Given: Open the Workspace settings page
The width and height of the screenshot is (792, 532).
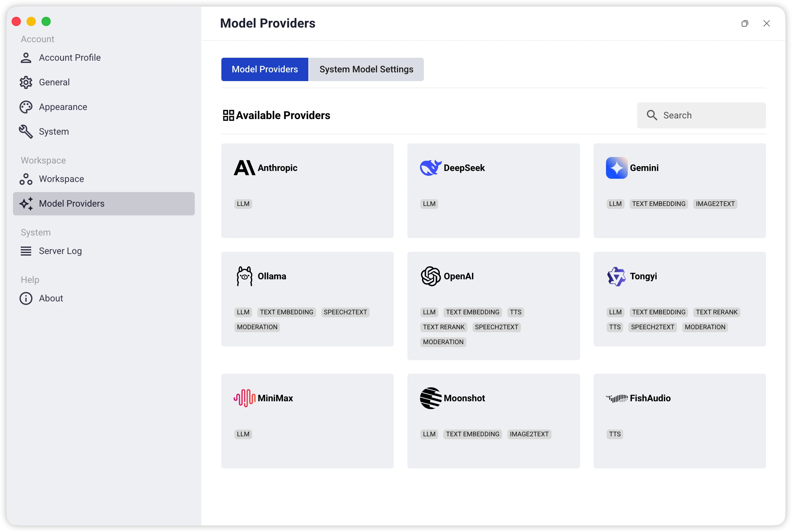Looking at the screenshot, I should coord(104,179).
